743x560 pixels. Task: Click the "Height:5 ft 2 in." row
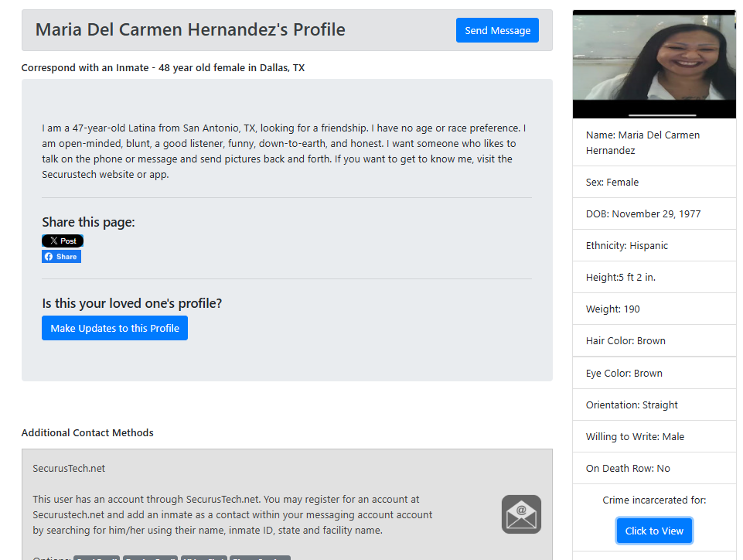(654, 278)
